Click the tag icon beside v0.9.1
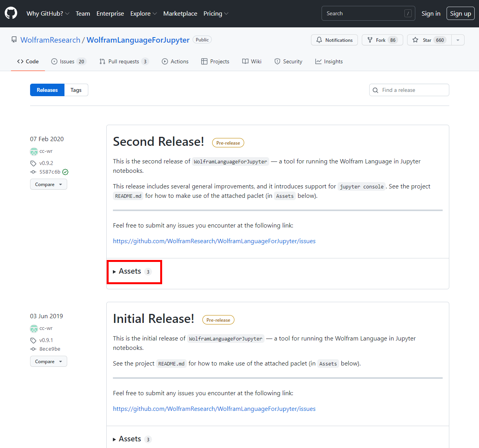 click(33, 340)
